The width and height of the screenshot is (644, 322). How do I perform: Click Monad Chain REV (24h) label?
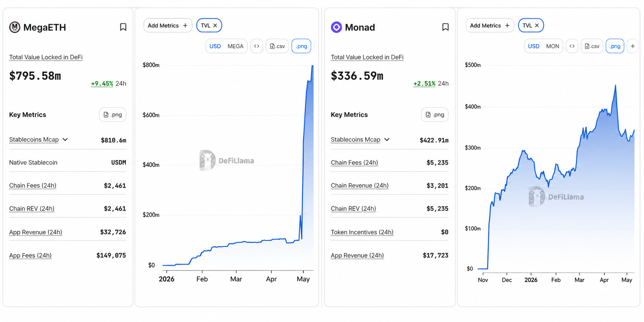[x=353, y=209]
